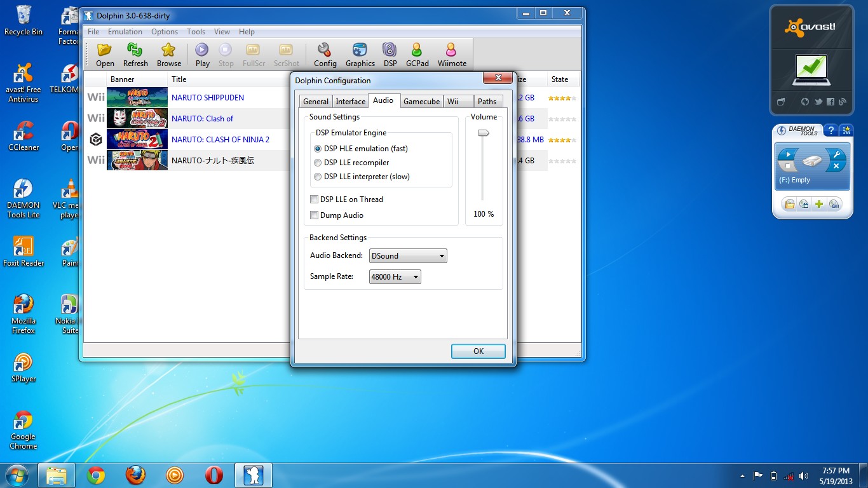Screen dimensions: 868x488
Task: Select the Recycle Bin desktop icon
Action: [x=24, y=20]
